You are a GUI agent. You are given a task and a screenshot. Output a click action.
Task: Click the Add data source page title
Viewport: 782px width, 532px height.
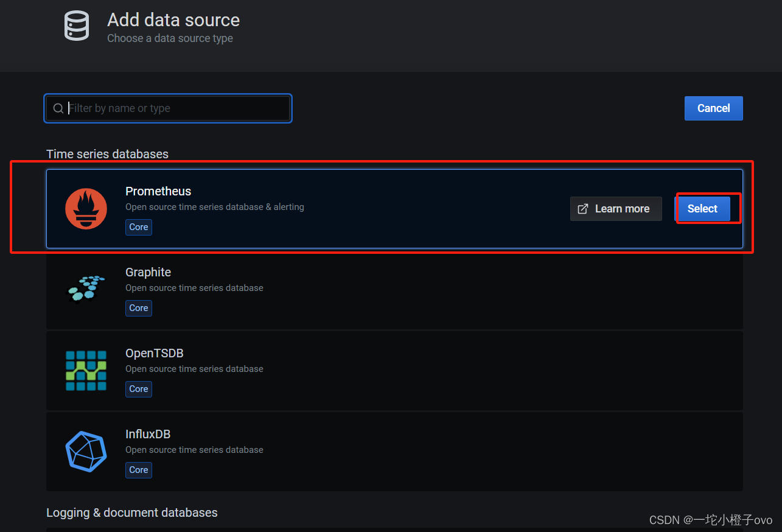[x=173, y=20]
